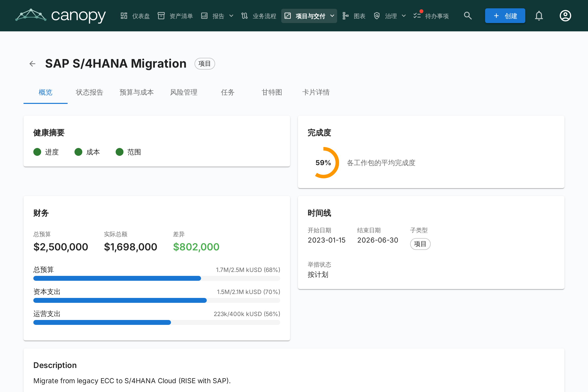
Task: Click the green 范围 health dot
Action: pos(120,152)
